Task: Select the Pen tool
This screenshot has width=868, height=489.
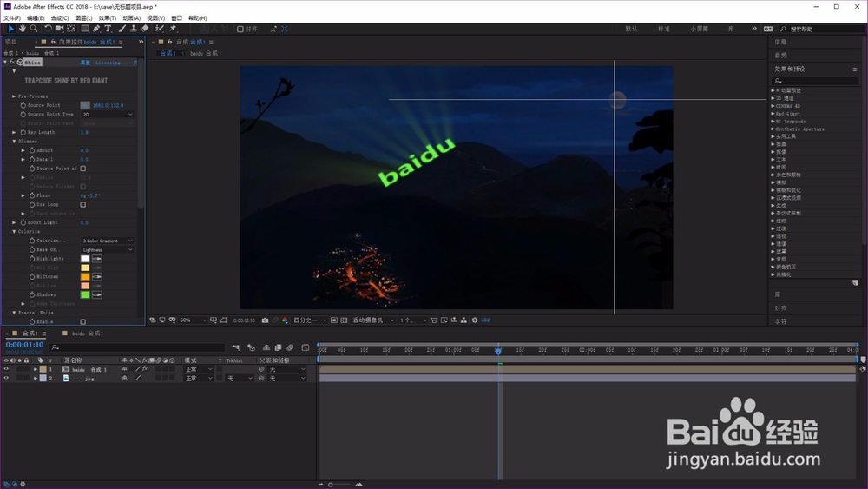Action: 96,29
